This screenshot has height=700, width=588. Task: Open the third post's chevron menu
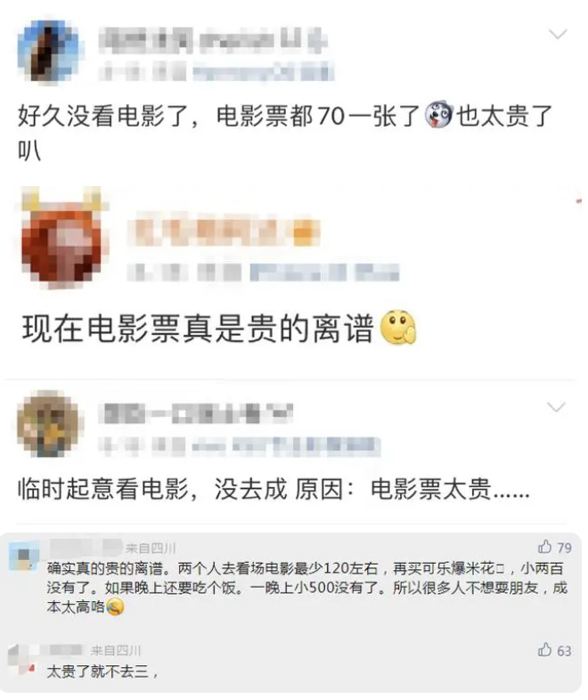(556, 407)
